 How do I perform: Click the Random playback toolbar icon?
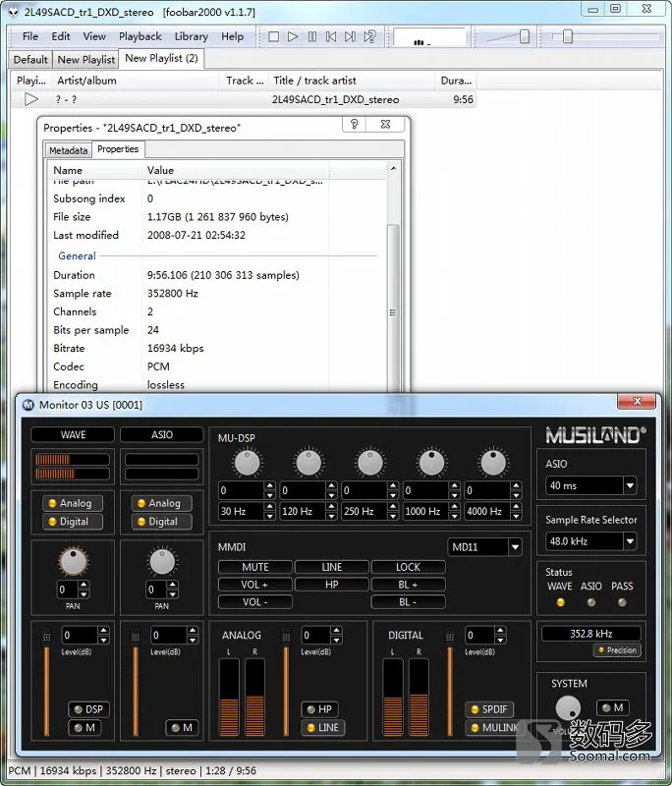(369, 36)
